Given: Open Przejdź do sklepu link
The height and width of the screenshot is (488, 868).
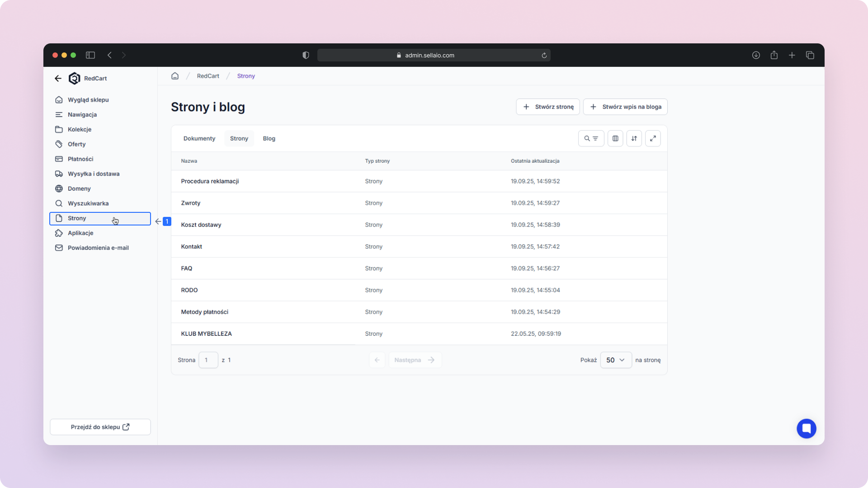Looking at the screenshot, I should [x=100, y=427].
